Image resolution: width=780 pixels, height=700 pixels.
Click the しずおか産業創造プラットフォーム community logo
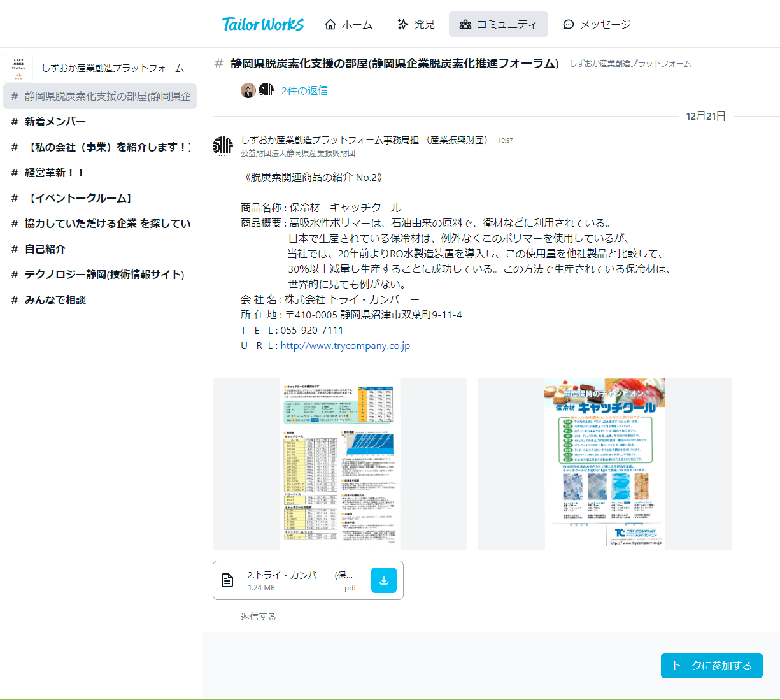pyautogui.click(x=18, y=68)
